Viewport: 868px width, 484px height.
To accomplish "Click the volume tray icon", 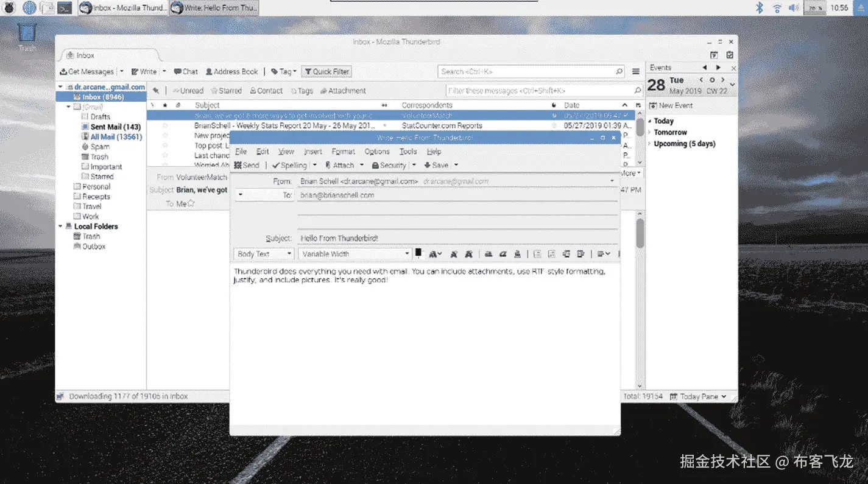I will pos(794,8).
